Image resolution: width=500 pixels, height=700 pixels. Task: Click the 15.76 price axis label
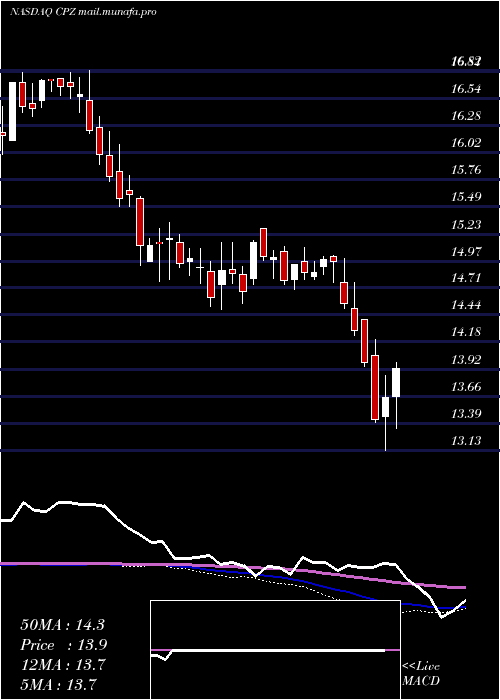[x=466, y=170]
